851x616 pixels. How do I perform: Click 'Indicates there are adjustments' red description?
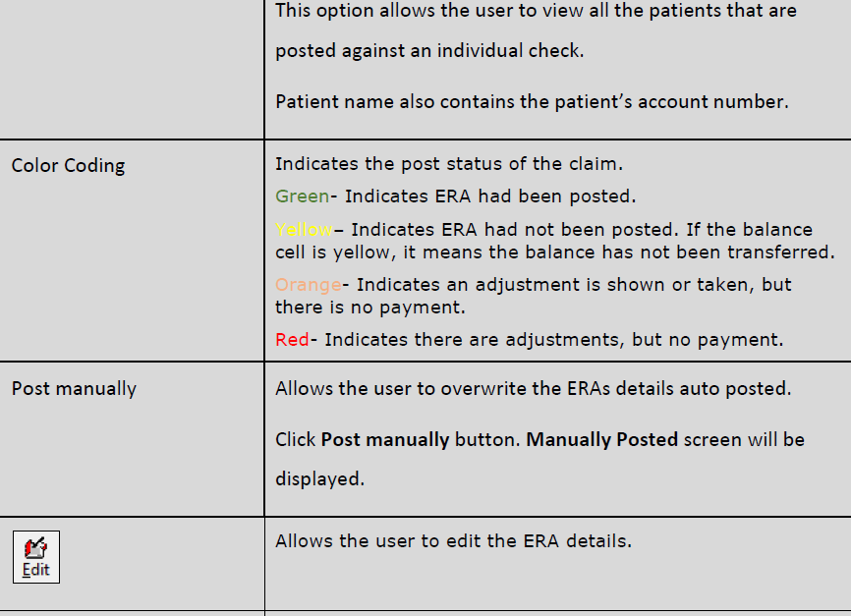pyautogui.click(x=554, y=340)
